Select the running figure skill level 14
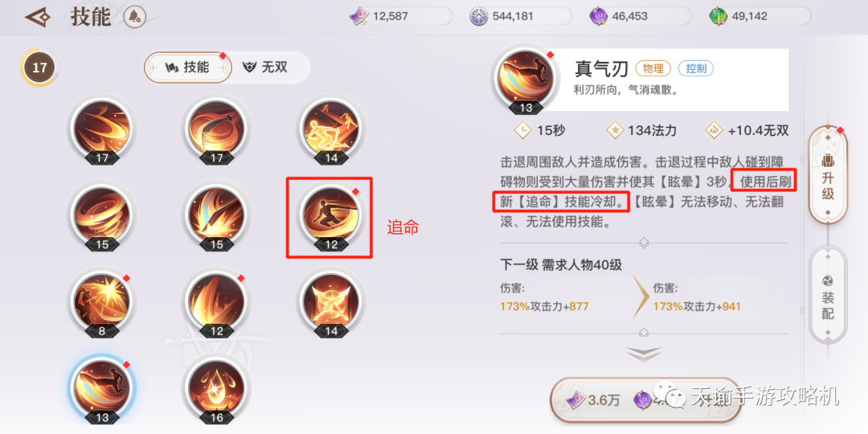The width and height of the screenshot is (868, 434). (x=331, y=129)
